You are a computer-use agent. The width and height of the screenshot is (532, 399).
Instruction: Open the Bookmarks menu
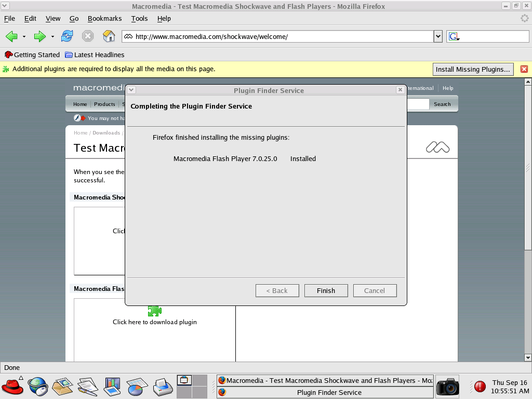click(104, 18)
